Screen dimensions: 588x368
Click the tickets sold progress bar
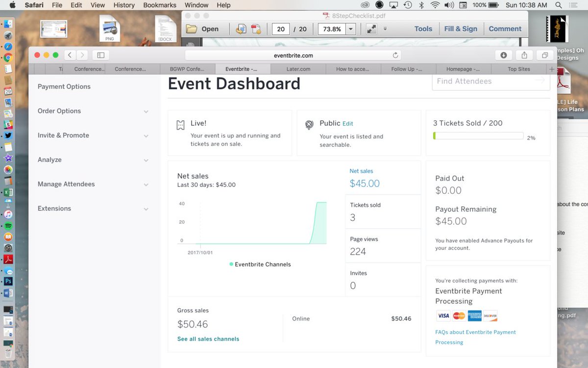point(478,136)
